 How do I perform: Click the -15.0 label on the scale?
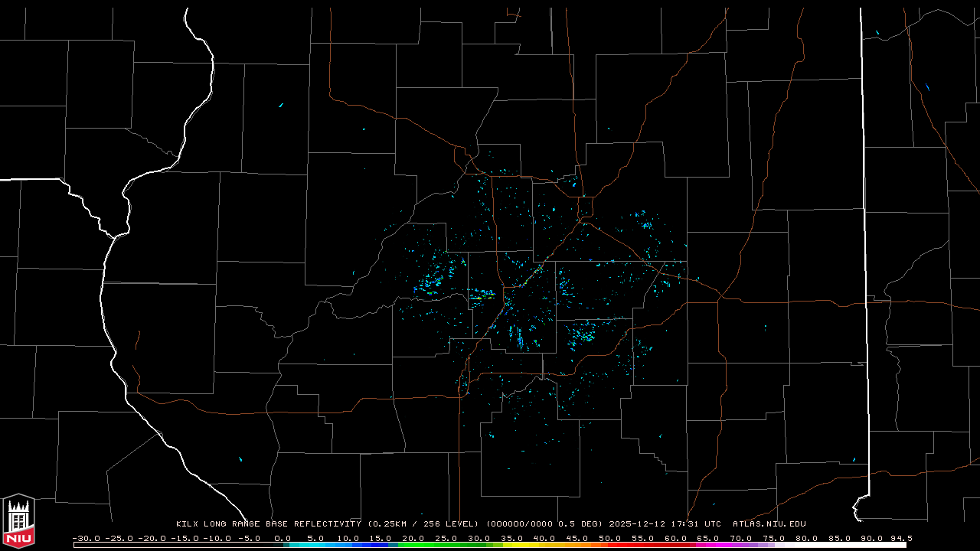[x=185, y=538]
